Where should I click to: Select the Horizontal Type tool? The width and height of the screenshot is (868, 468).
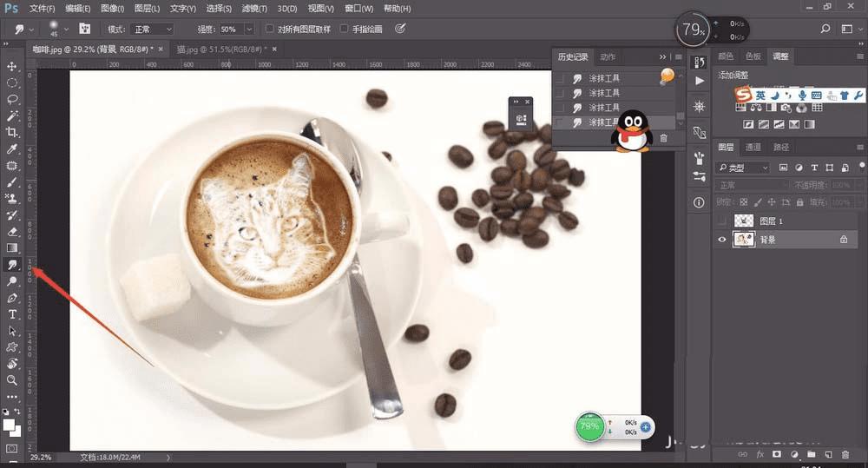(x=12, y=314)
